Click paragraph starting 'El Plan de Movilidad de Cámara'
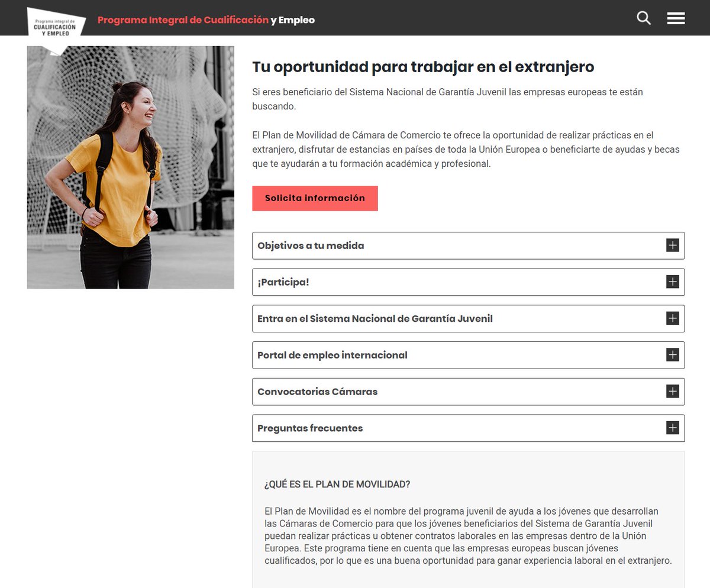710x588 pixels. 466,150
